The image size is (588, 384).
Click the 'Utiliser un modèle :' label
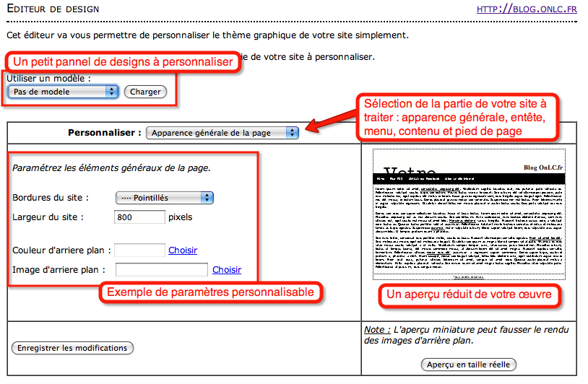coord(48,79)
